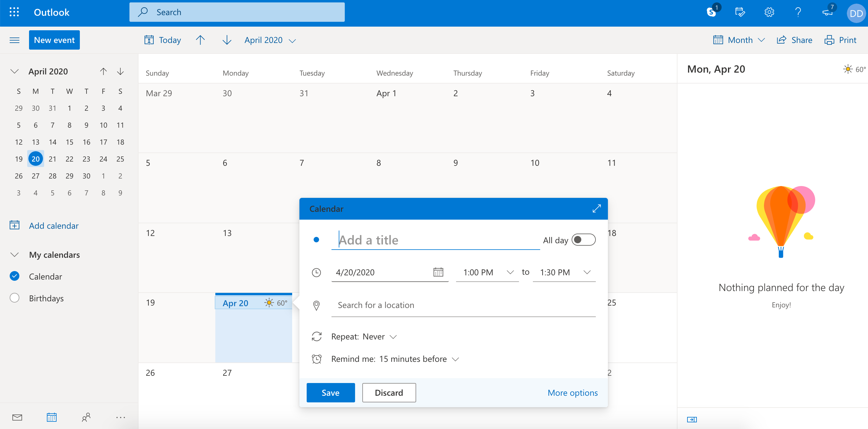The image size is (868, 429).
Task: Expand April 2020 mini calendar navigation
Action: (x=15, y=71)
